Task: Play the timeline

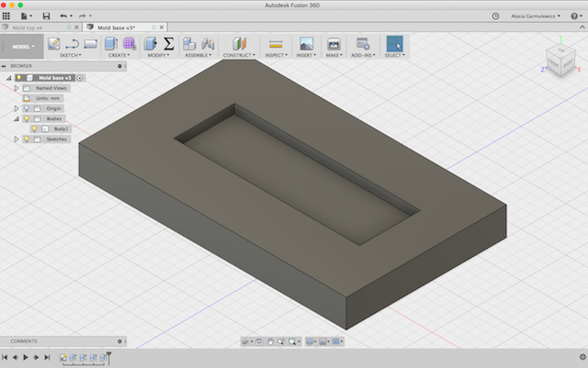Action: click(x=26, y=357)
